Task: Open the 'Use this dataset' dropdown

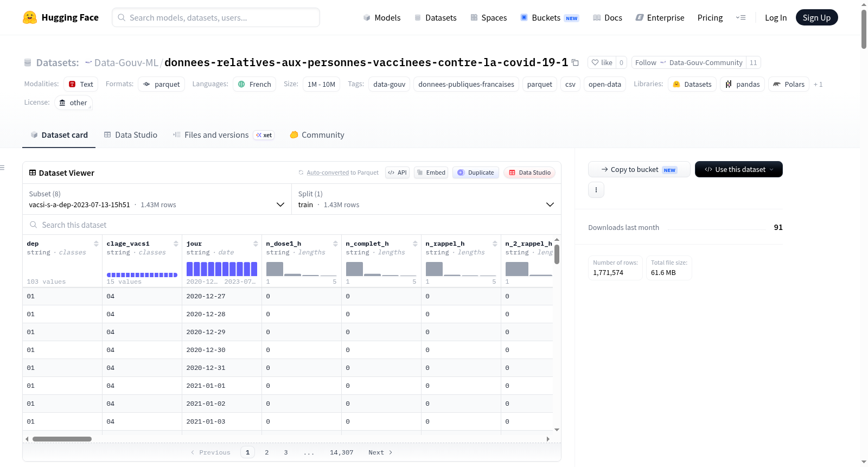Action: (739, 169)
